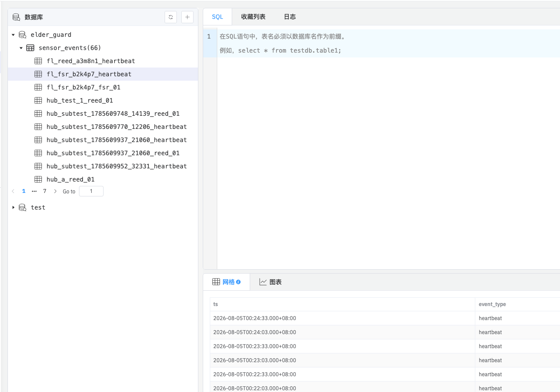
Task: Open table hub_a_reed_01
Action: click(x=71, y=179)
